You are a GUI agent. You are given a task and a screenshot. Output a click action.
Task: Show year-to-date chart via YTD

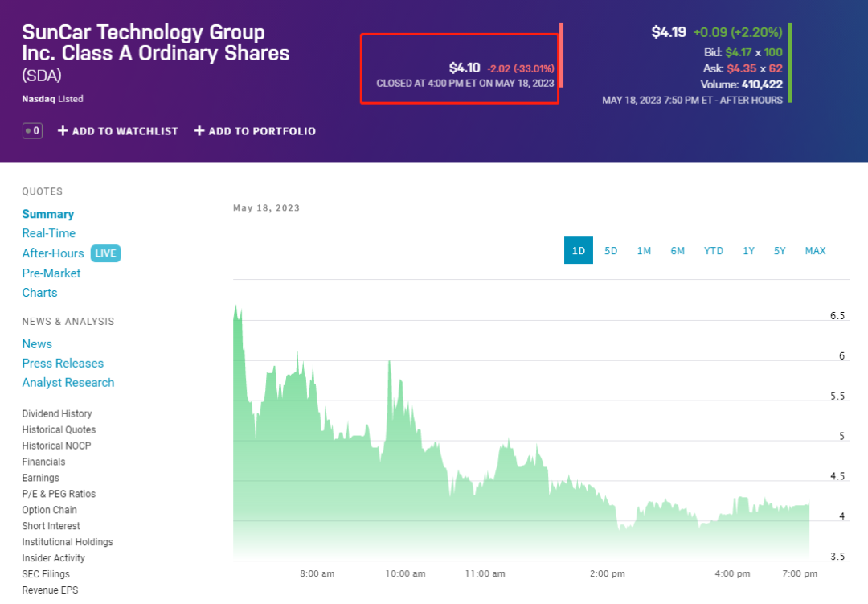(714, 250)
